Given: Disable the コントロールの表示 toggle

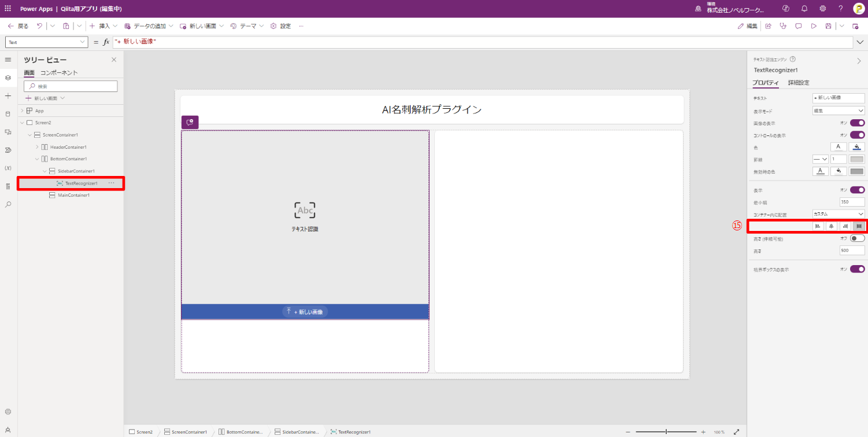Looking at the screenshot, I should (857, 134).
